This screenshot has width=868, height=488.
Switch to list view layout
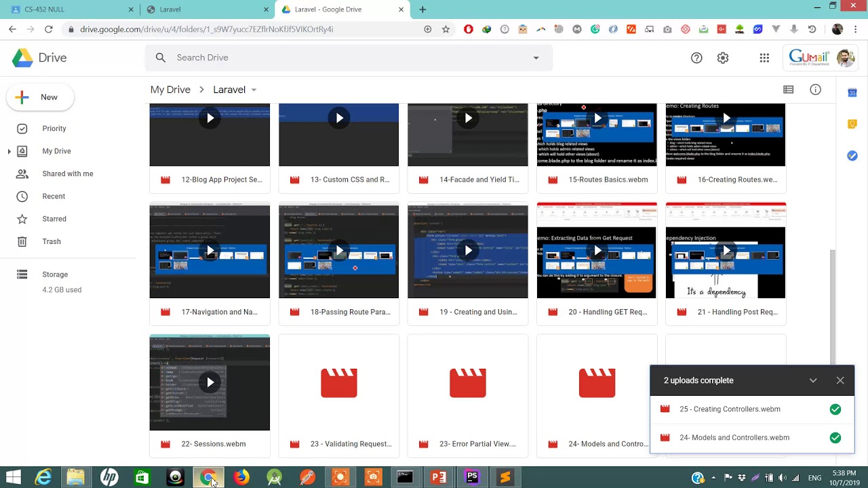(788, 89)
